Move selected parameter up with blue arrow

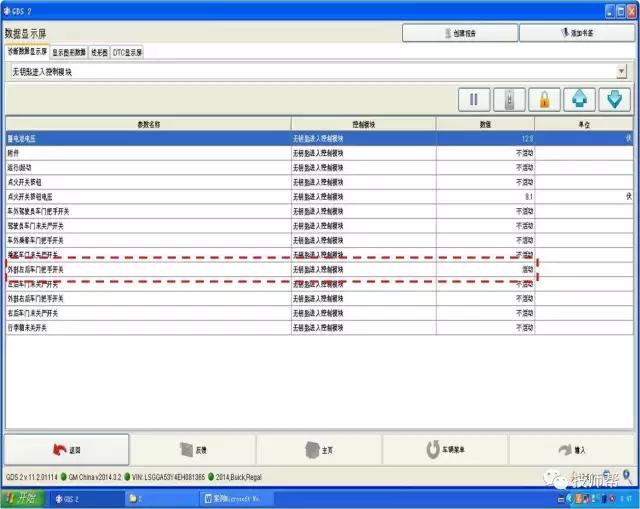(579, 99)
